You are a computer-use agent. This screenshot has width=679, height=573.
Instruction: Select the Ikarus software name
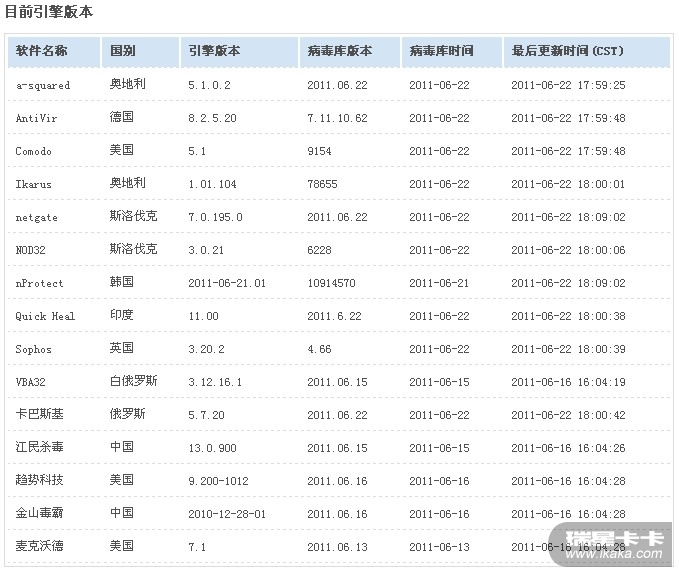33,184
